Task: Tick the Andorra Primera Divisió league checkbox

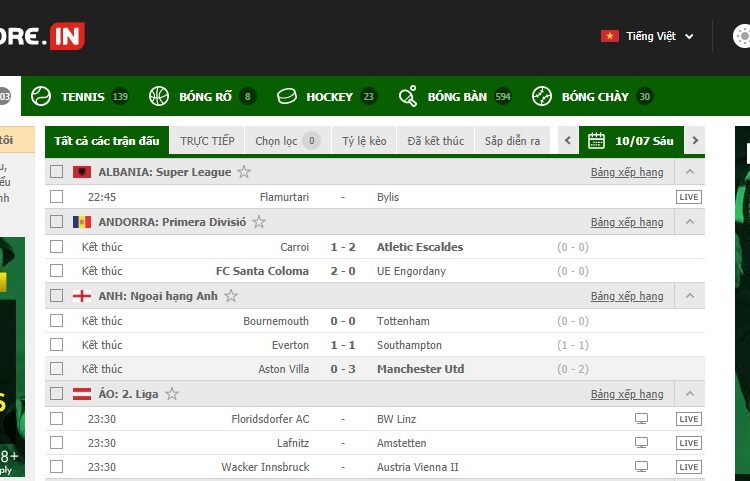Action: click(56, 222)
